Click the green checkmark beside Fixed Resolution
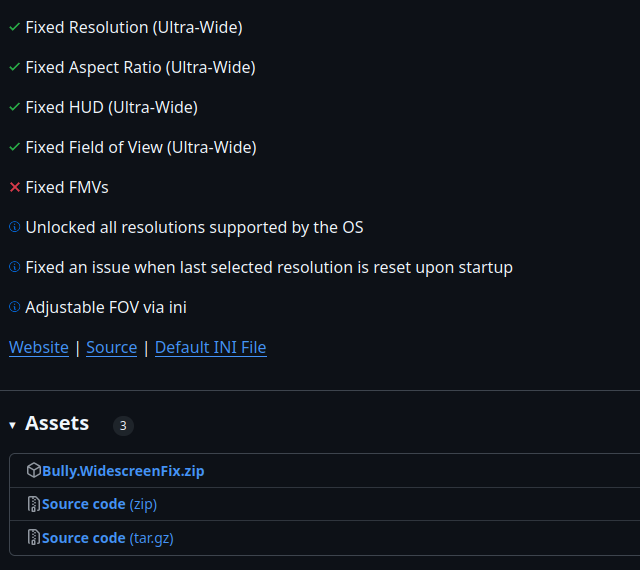 point(15,27)
